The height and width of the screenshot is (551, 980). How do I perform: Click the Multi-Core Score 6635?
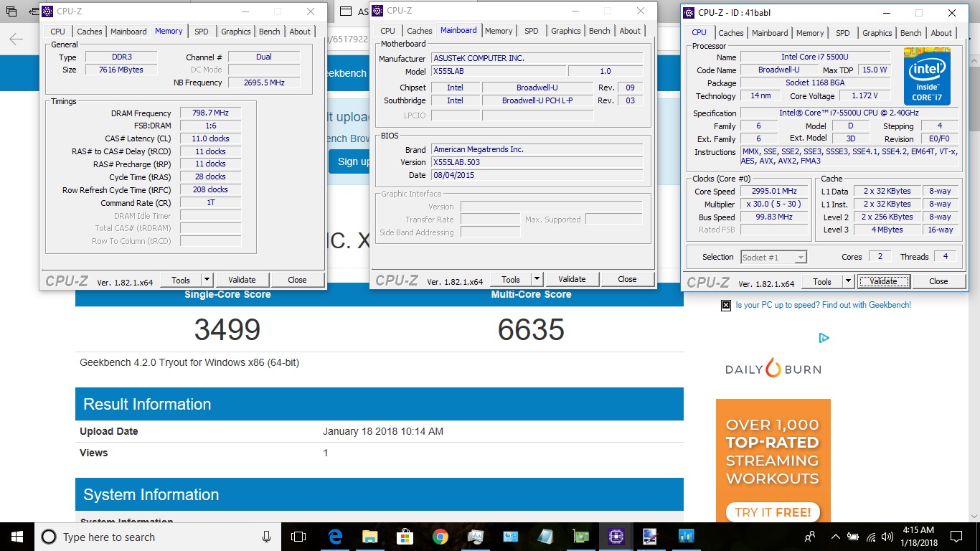531,330
